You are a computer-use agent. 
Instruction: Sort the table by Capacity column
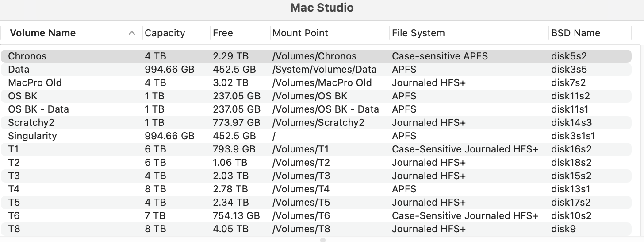click(x=165, y=33)
